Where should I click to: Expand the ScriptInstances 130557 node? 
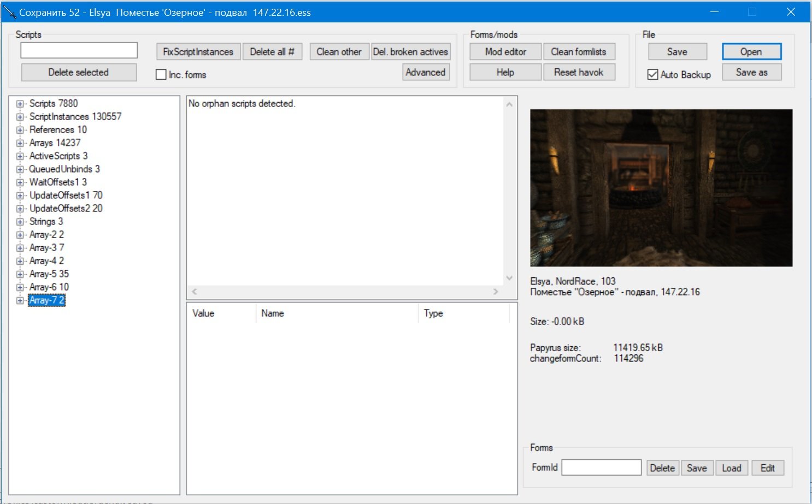[20, 117]
